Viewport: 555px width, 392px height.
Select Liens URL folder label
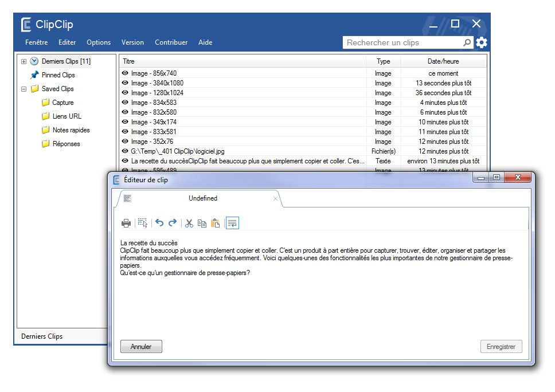(67, 116)
